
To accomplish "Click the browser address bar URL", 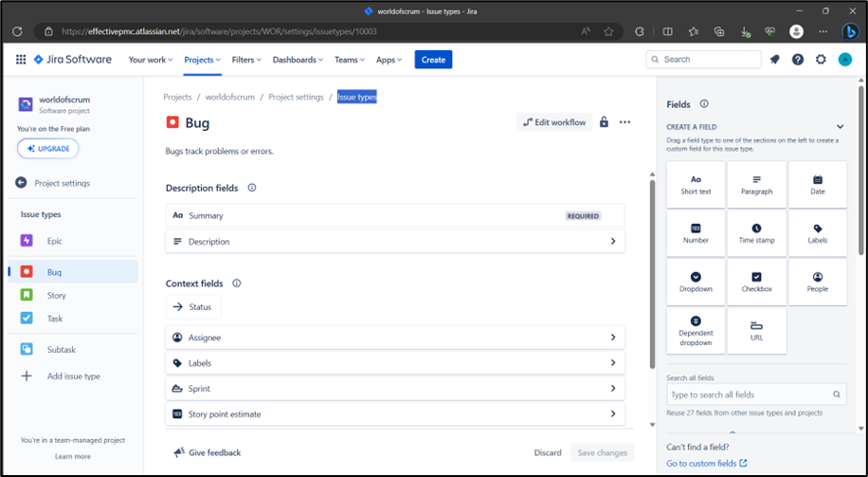I will tap(219, 31).
